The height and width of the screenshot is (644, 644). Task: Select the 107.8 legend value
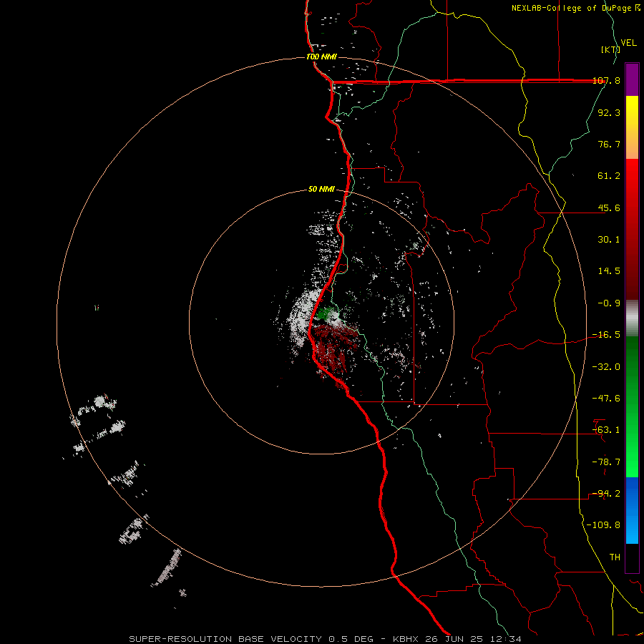pos(607,80)
